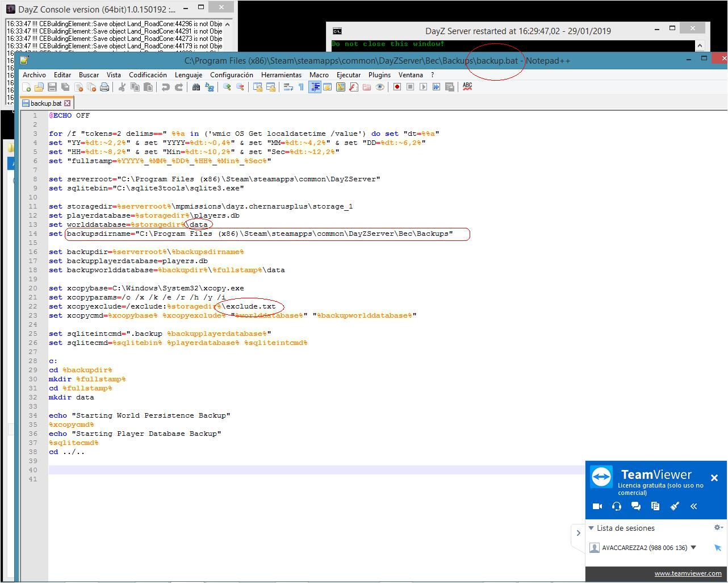
Task: Open the Configuración menu
Action: (232, 75)
